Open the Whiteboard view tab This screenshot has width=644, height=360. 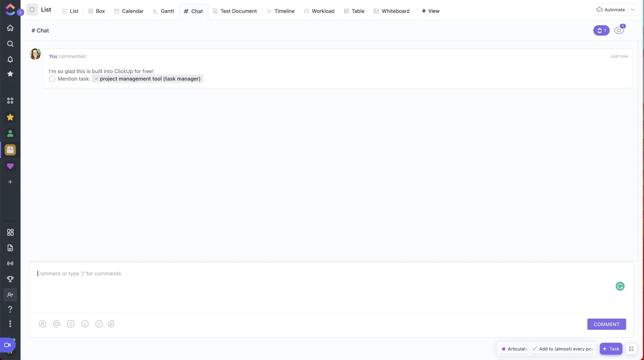392,11
